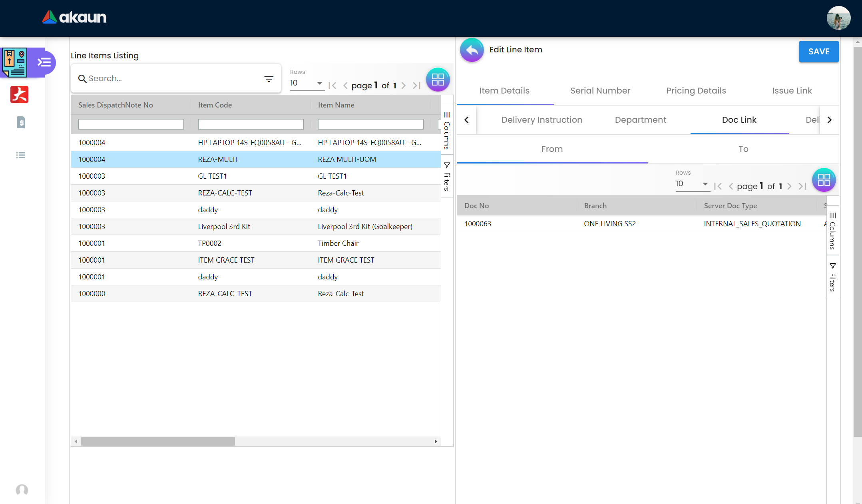Switch to the Pricing Details tab
Screen dimensions: 862x504
click(696, 91)
